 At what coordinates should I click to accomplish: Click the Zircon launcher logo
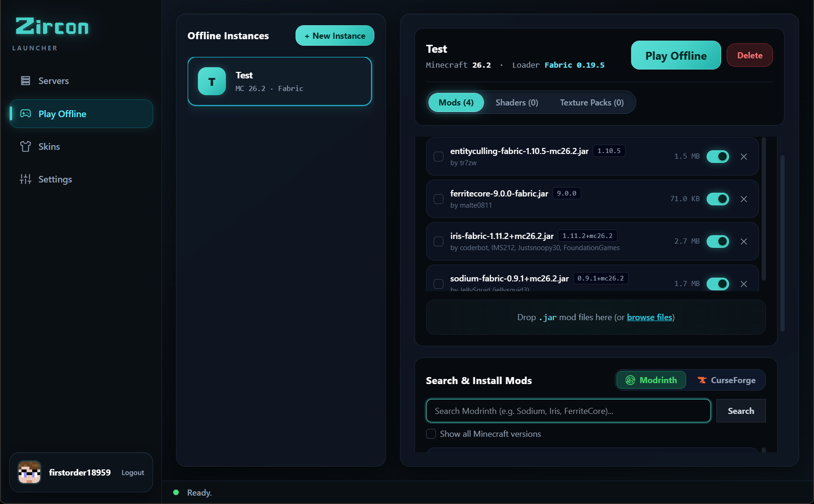(52, 27)
